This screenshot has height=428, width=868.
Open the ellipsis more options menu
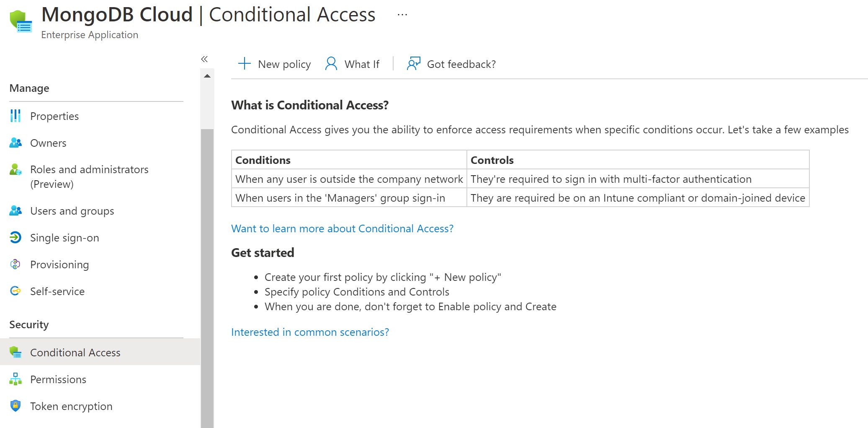coord(402,15)
